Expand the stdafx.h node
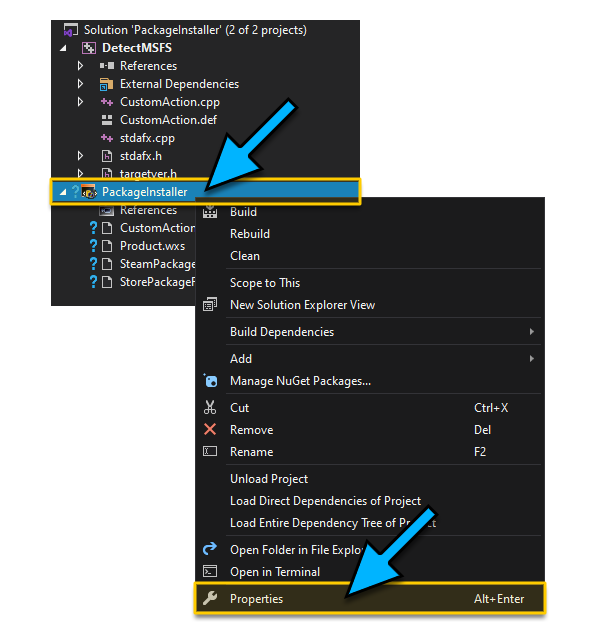The image size is (597, 633). 80,156
